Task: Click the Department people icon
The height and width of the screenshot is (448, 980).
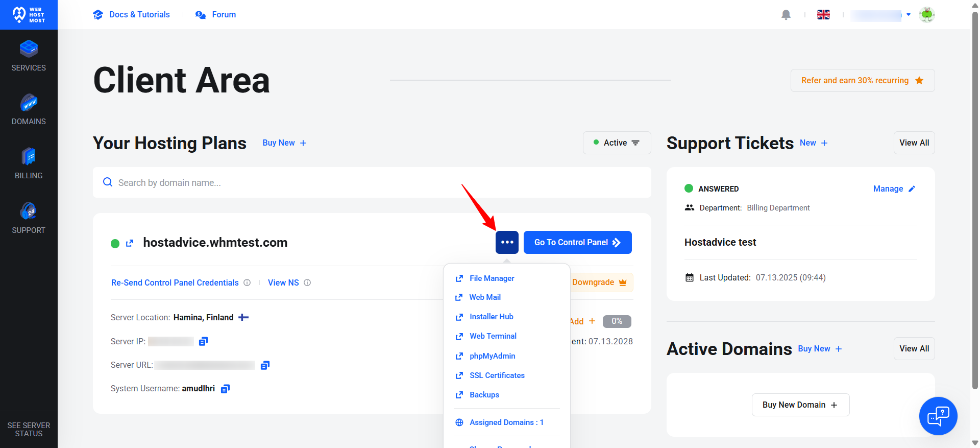Action: click(690, 207)
